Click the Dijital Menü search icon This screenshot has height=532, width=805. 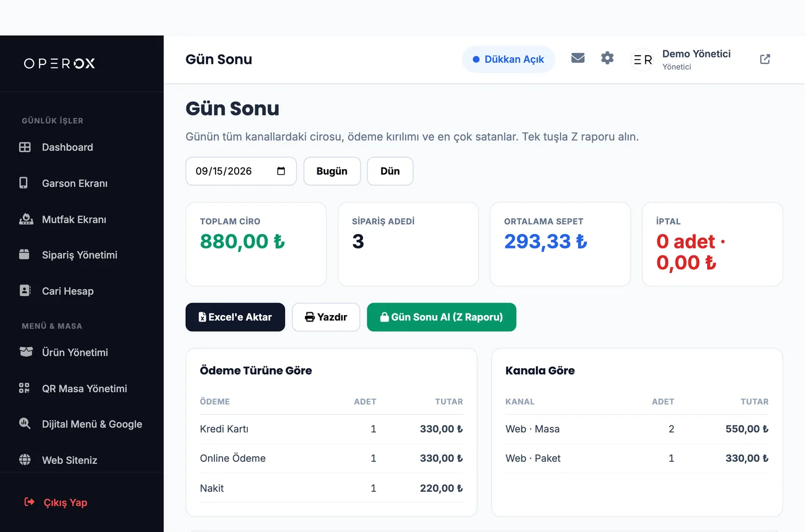(x=25, y=423)
